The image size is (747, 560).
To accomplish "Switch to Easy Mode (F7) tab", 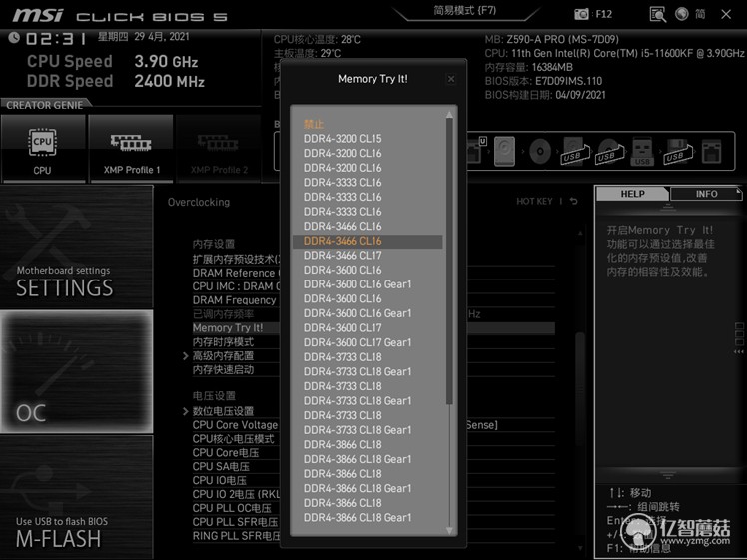I will coord(465,10).
